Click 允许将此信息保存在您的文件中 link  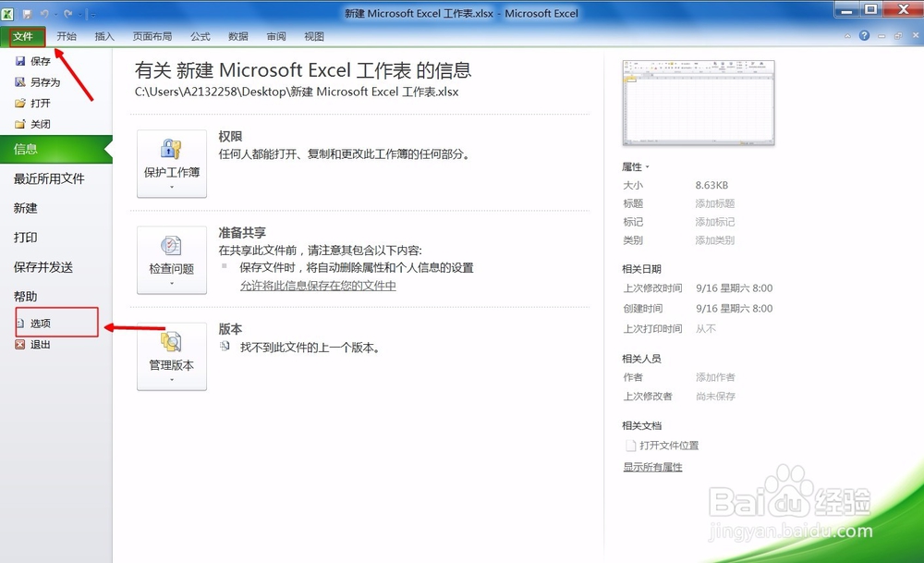[x=318, y=286]
